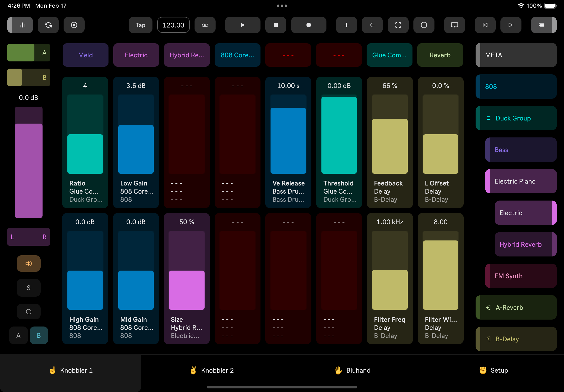
Task: Click the fullscreen brackets icon
Action: pyautogui.click(x=398, y=25)
